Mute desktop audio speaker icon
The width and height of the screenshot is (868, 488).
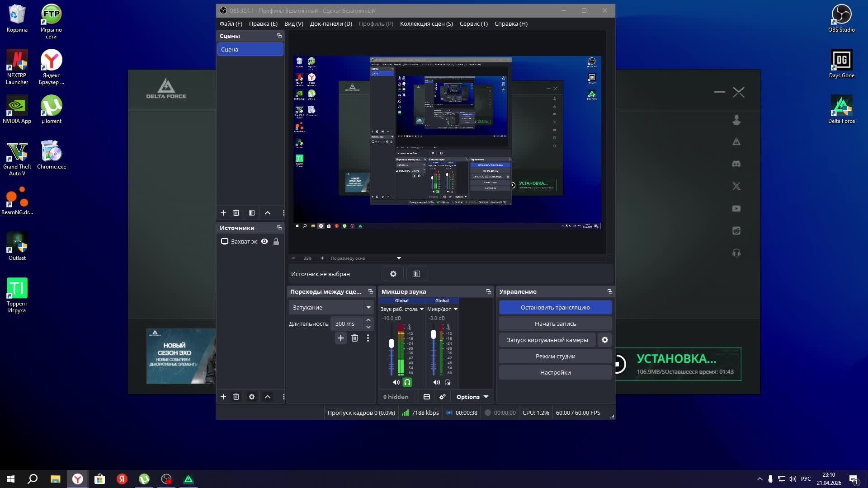(x=396, y=382)
